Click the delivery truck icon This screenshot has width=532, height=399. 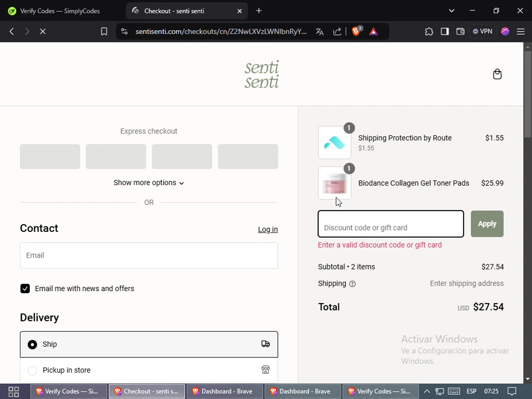[x=266, y=344]
